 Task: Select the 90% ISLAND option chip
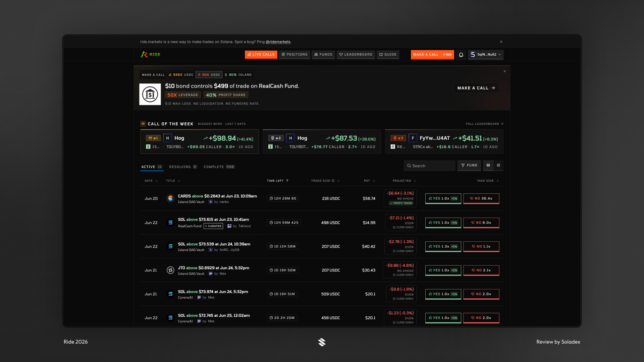(x=238, y=75)
